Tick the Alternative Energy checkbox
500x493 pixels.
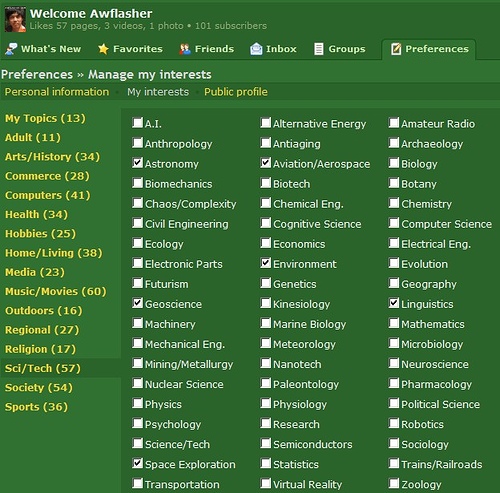click(265, 123)
